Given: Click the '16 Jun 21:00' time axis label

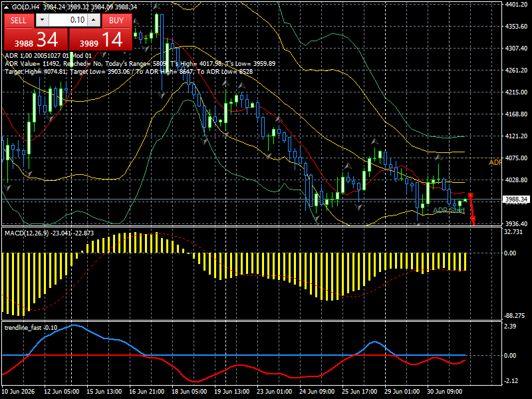Looking at the screenshot, I should click(146, 392).
